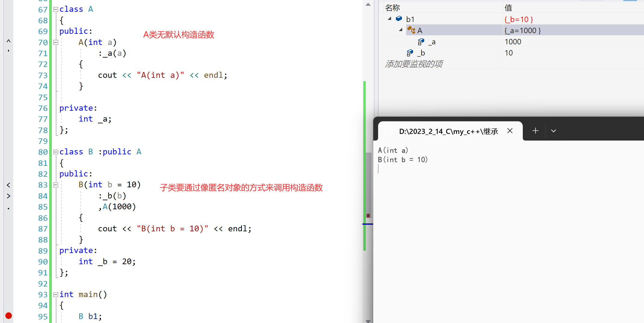Click the class icon beside b1 in watch window

[x=399, y=19]
